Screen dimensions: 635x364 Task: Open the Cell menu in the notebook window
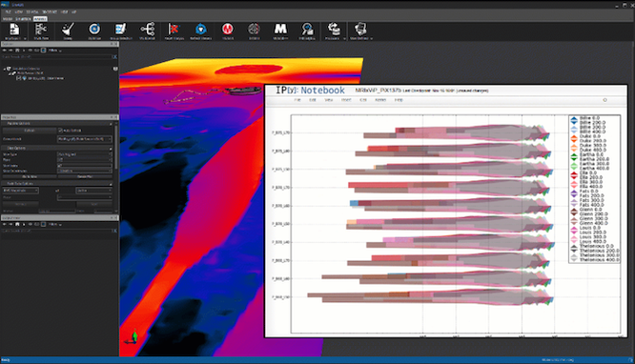click(x=363, y=100)
